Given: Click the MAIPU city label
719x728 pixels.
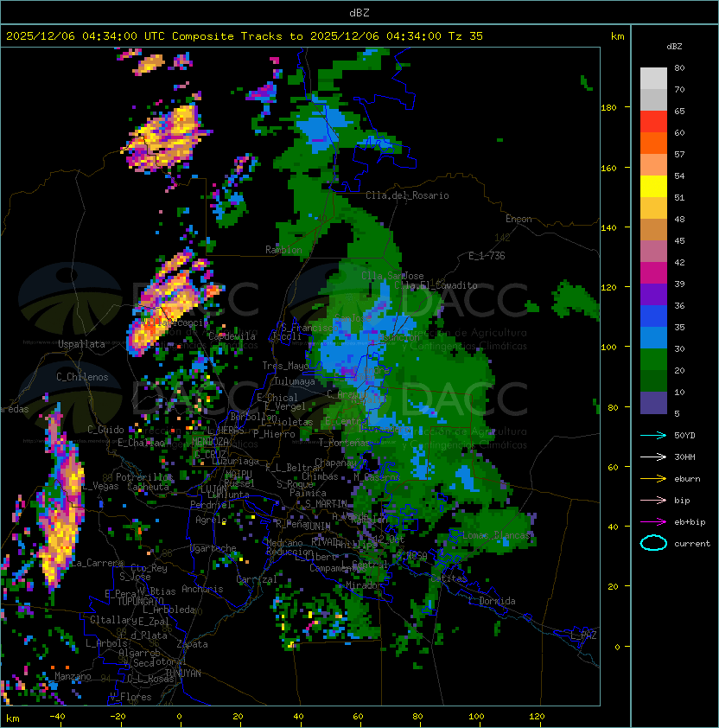Looking at the screenshot, I should [x=239, y=474].
